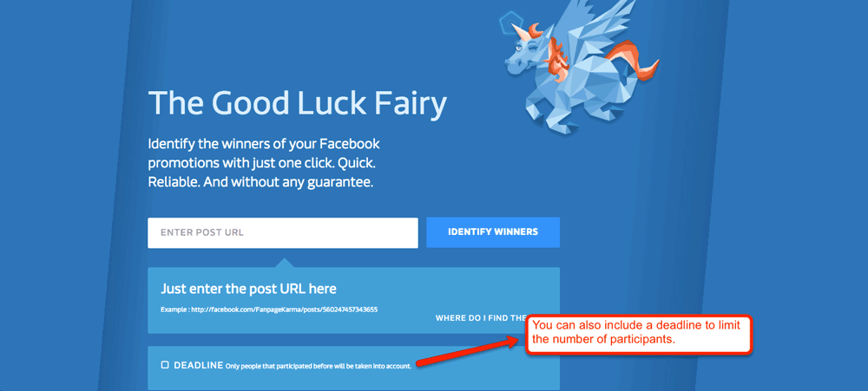Click the DEADLINE label text
The height and width of the screenshot is (391, 868).
click(x=198, y=365)
